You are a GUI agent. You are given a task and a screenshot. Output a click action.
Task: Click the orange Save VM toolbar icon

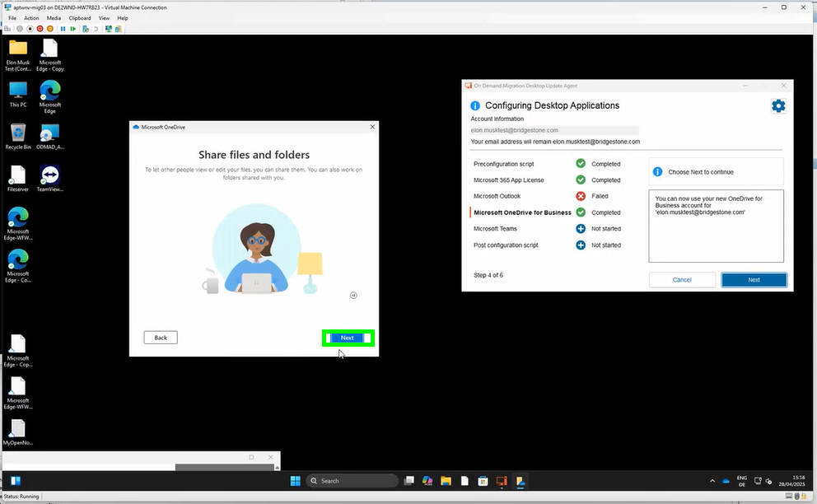click(x=50, y=29)
